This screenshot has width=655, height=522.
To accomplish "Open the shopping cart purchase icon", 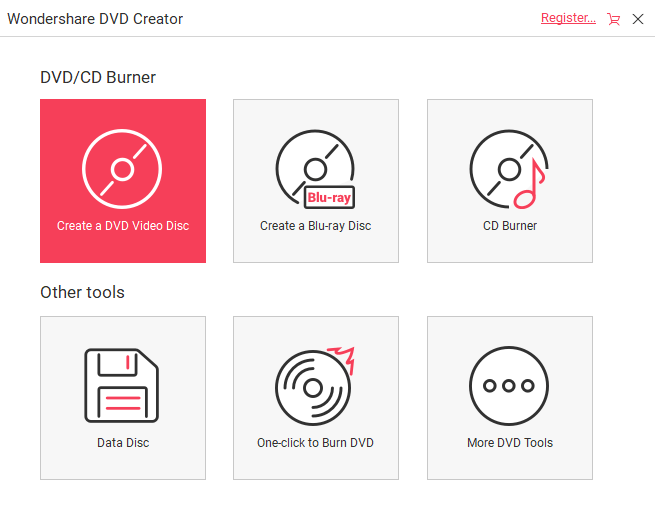I will 614,19.
